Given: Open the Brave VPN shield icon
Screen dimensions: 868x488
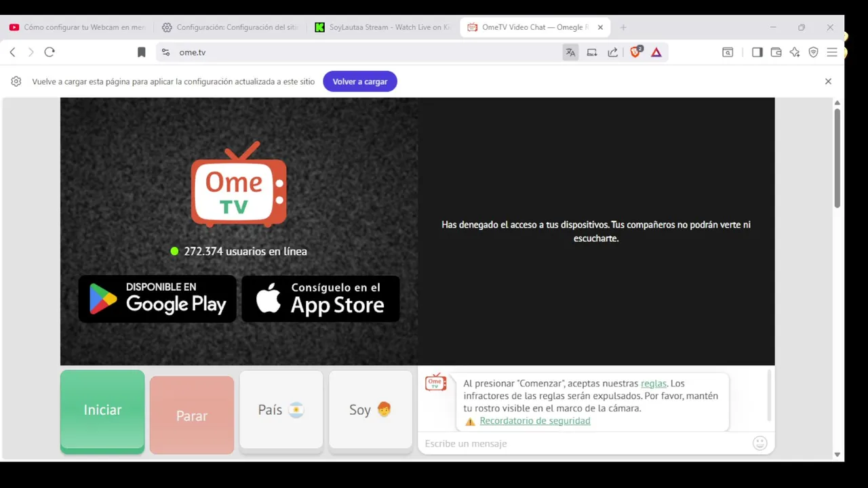Looking at the screenshot, I should point(814,52).
